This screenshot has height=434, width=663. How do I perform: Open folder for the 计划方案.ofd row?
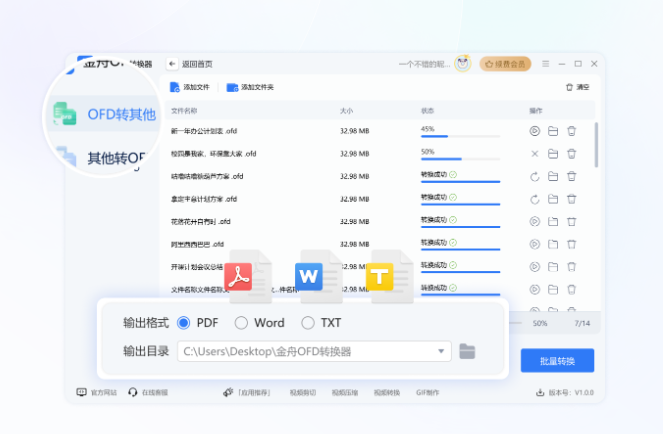tap(553, 199)
